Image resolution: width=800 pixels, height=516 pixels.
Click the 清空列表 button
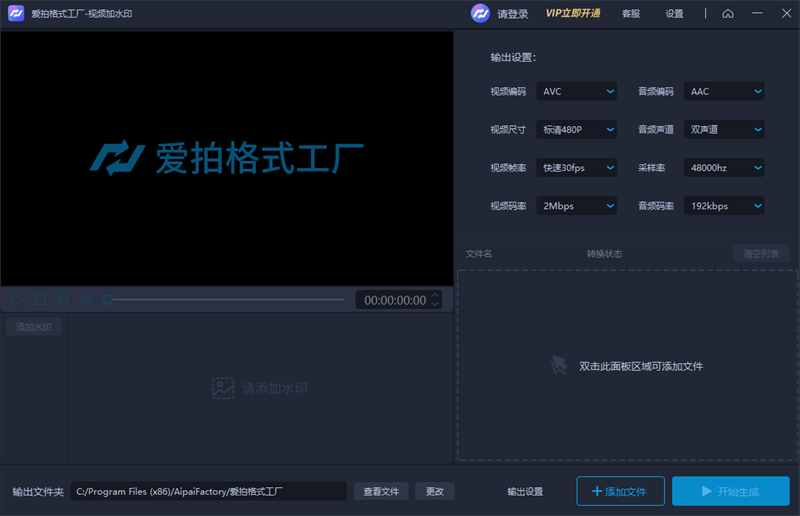761,254
